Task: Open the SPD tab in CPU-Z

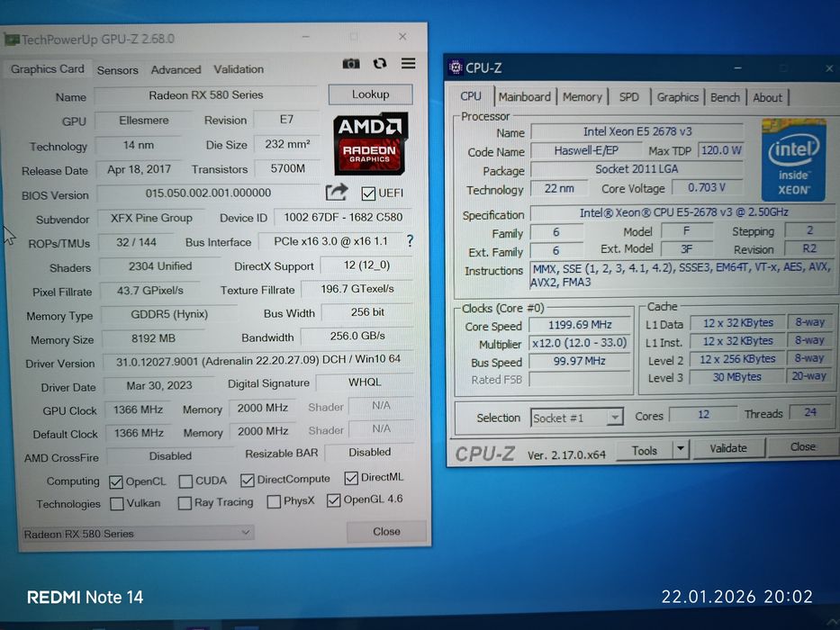Action: pyautogui.click(x=629, y=97)
